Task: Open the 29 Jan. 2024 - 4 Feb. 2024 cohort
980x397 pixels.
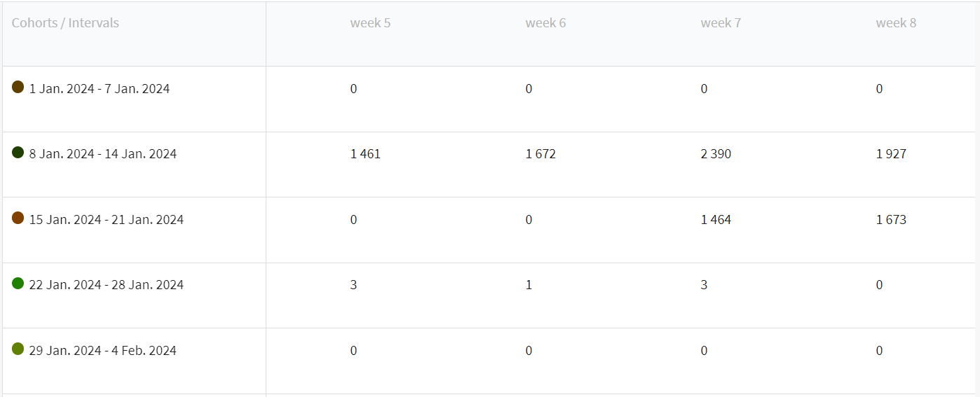Action: coord(103,351)
